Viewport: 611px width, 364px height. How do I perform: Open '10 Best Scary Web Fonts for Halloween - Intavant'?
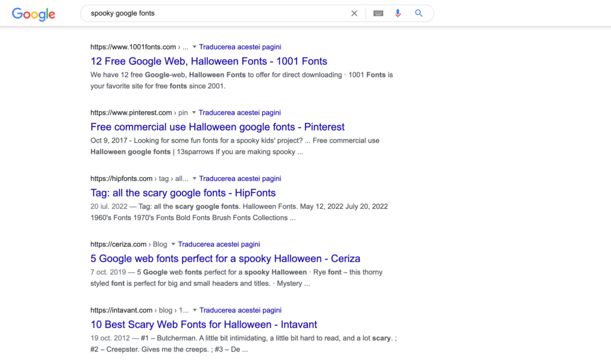point(203,325)
